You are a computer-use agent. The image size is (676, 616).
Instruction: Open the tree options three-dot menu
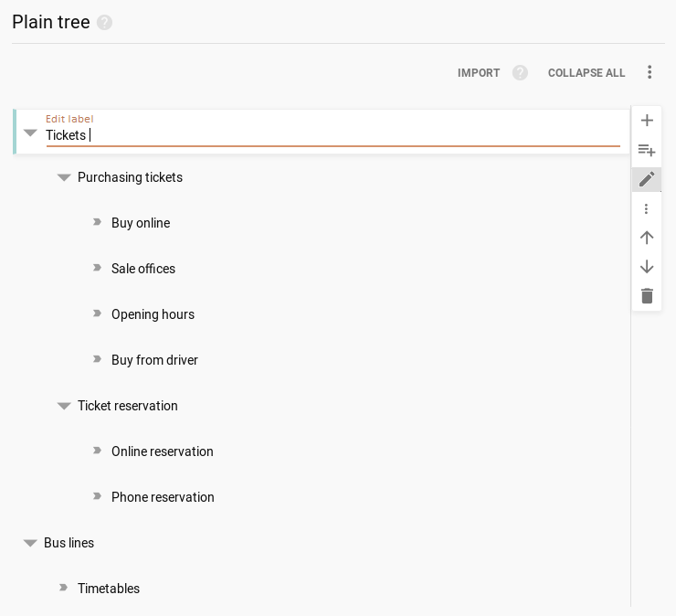click(650, 72)
